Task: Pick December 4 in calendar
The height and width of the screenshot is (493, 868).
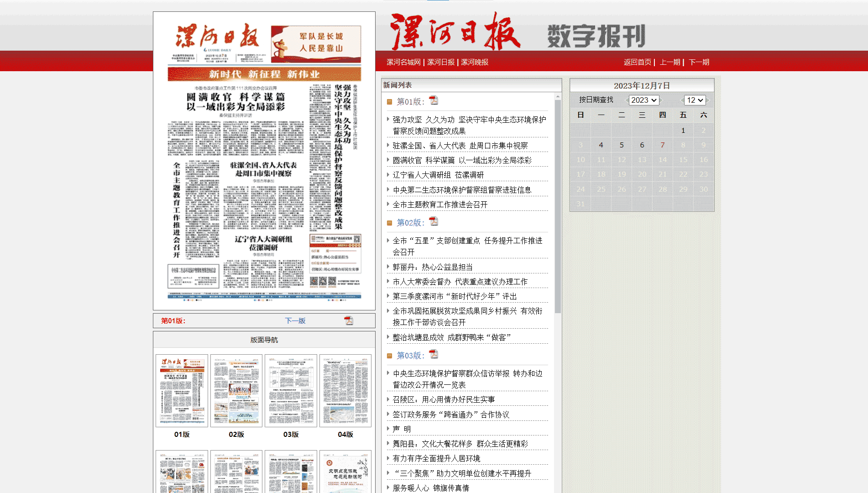Action: pyautogui.click(x=601, y=145)
